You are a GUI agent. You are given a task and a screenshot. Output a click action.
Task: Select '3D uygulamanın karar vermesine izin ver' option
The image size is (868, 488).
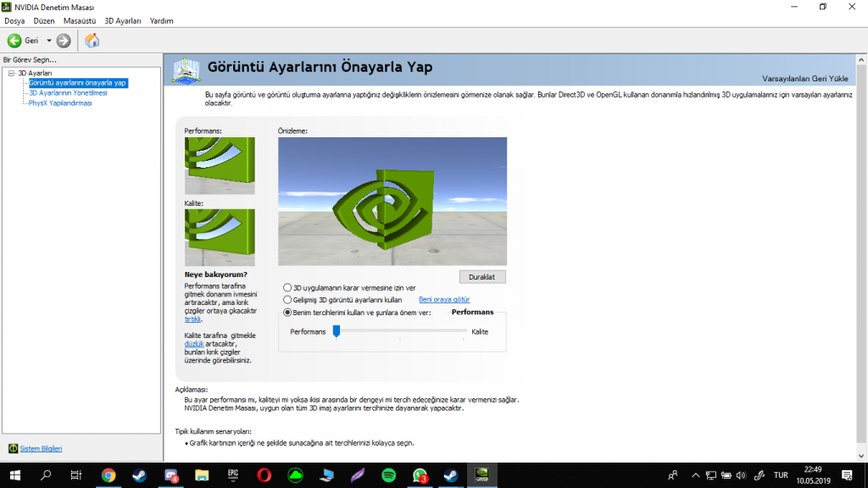click(287, 288)
